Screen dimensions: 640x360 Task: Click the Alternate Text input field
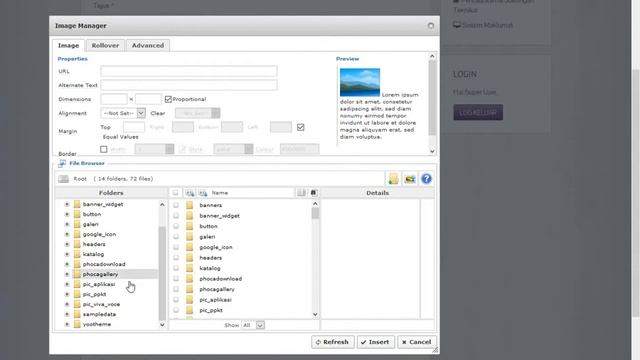click(189, 85)
